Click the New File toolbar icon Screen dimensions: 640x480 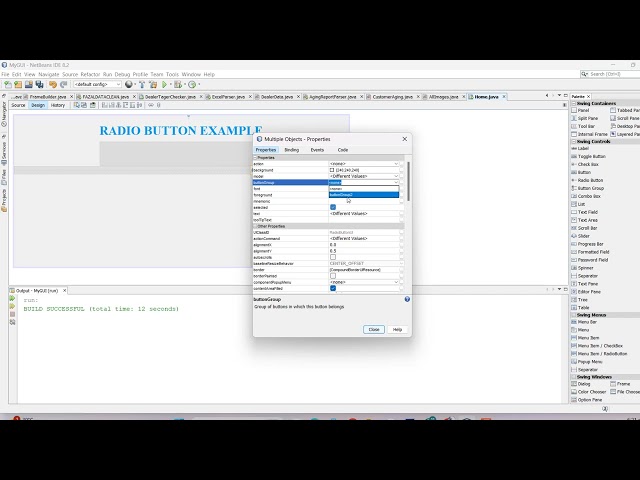[x=8, y=84]
